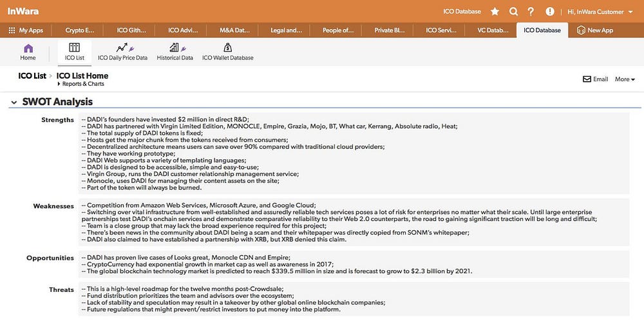The height and width of the screenshot is (321, 644).
Task: Open Historical Data bar chart icon
Action: 174,48
